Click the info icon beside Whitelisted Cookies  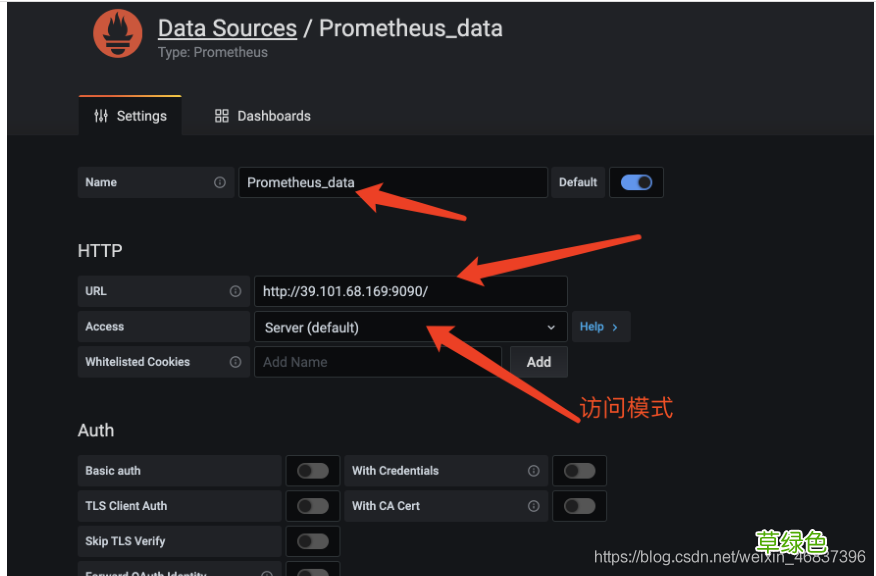coord(236,362)
